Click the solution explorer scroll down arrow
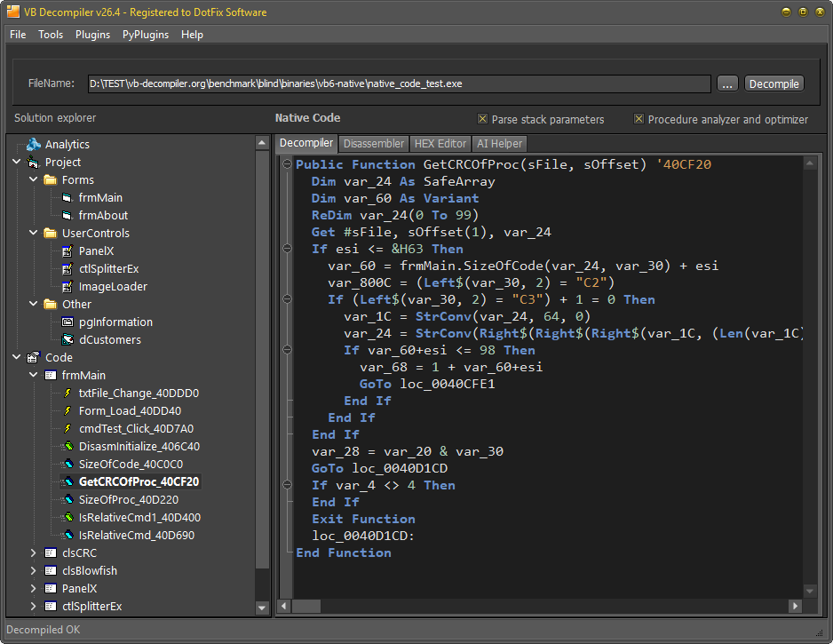Screen dimensions: 833x644 [262, 608]
